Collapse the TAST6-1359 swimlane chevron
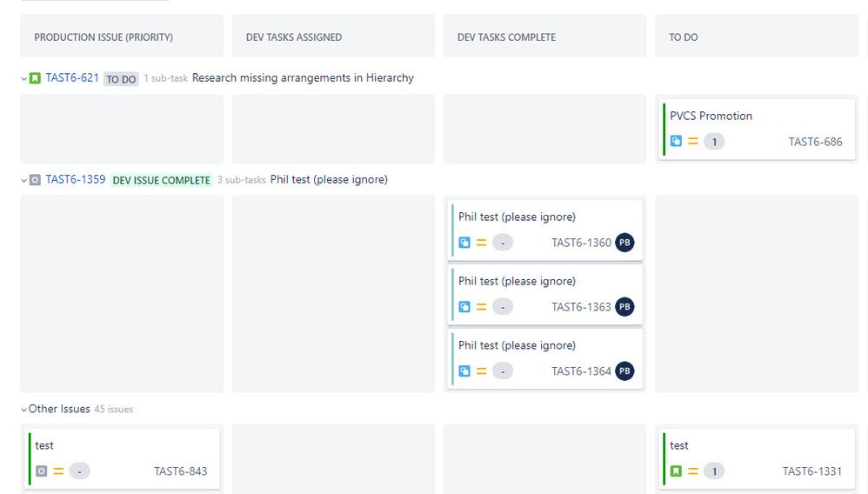Image resolution: width=868 pixels, height=494 pixels. point(23,181)
